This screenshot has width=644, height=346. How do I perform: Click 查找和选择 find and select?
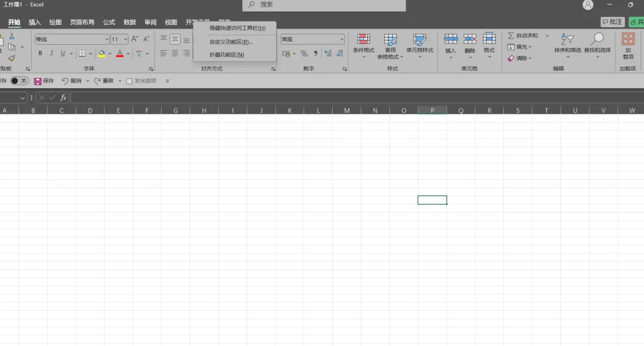point(597,45)
